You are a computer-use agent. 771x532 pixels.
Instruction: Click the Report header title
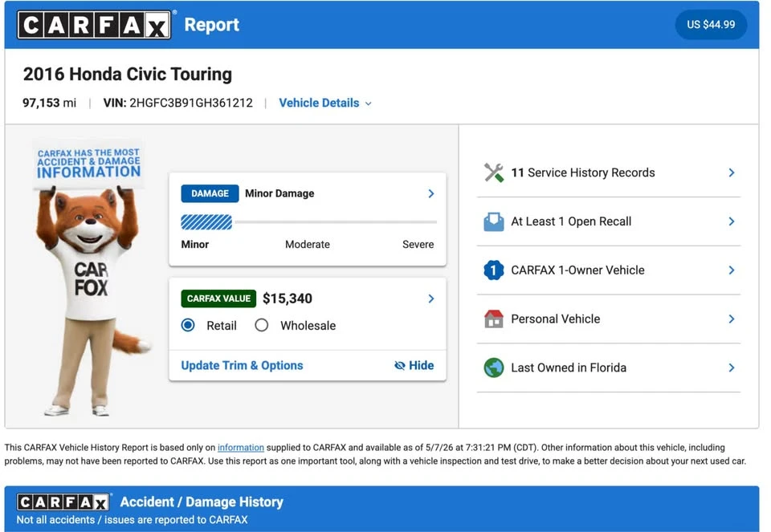pos(211,25)
